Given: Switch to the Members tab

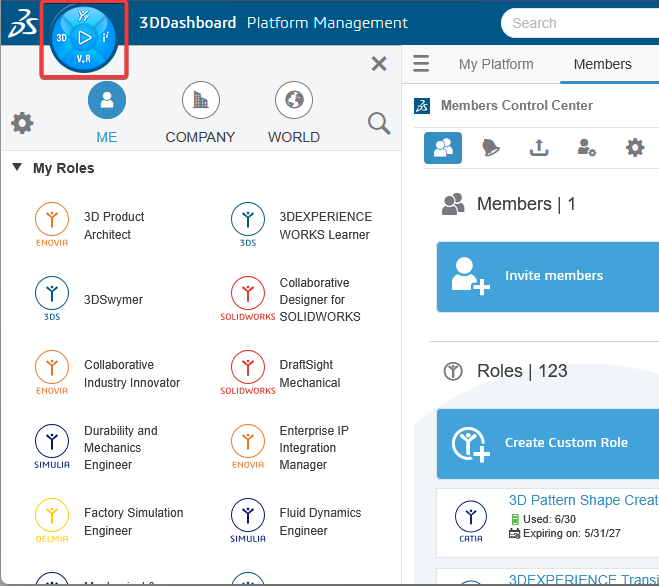Looking at the screenshot, I should pyautogui.click(x=602, y=64).
